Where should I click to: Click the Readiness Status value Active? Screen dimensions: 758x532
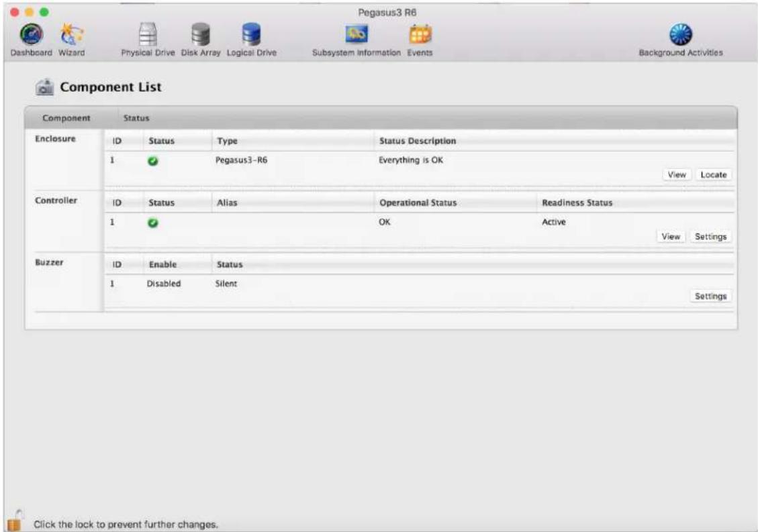tap(553, 222)
